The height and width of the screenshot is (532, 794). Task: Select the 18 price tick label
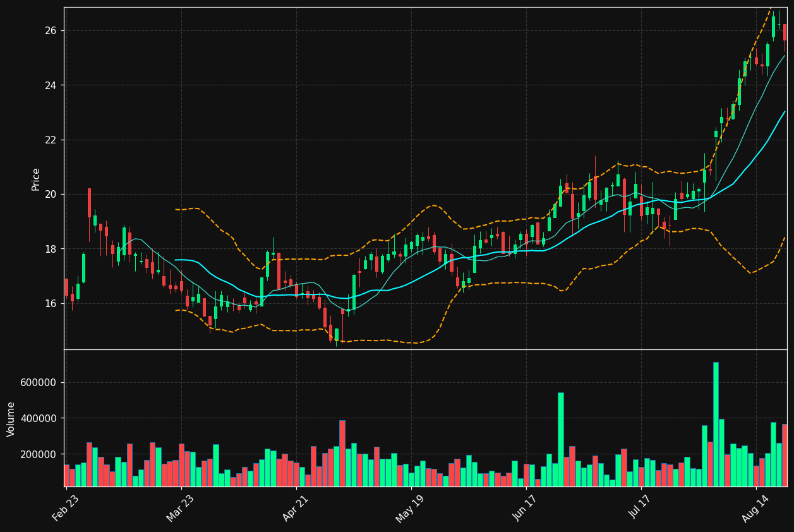[x=51, y=249]
